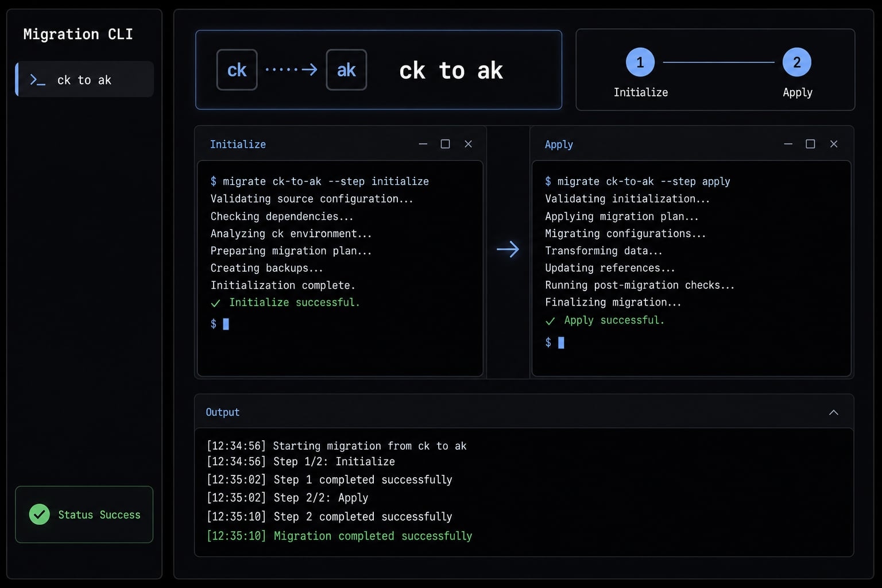Image resolution: width=882 pixels, height=588 pixels.
Task: Click 'Checking dependencies...' line
Action: point(282,216)
